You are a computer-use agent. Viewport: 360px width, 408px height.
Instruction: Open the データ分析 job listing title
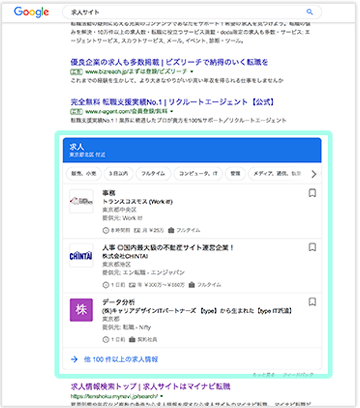point(118,302)
